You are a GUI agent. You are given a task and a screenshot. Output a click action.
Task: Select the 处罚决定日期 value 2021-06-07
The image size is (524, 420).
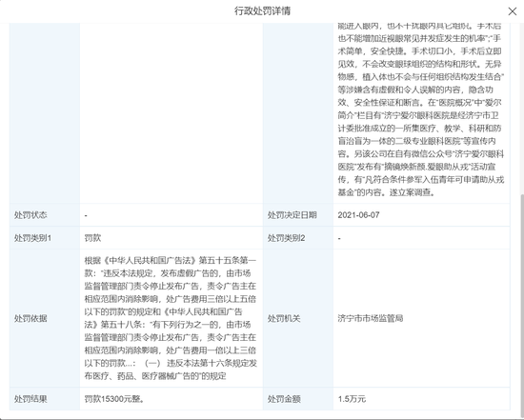click(358, 215)
